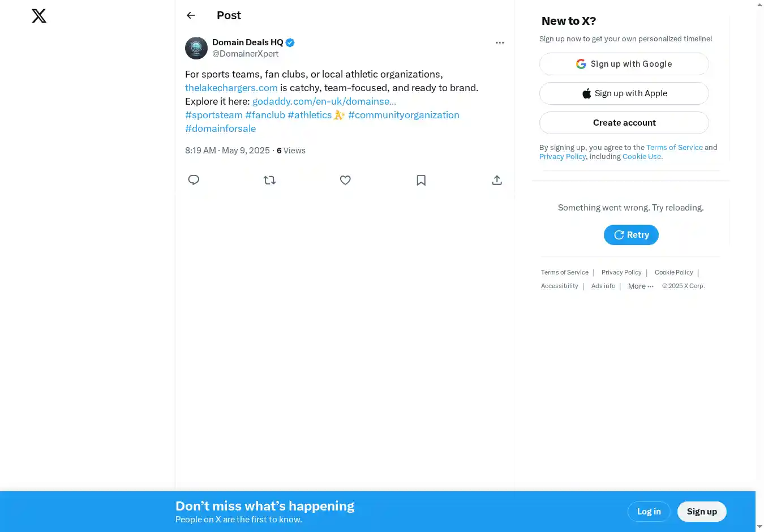This screenshot has width=764, height=532.
Task: Open the post's three-dot More menu
Action: coord(500,42)
